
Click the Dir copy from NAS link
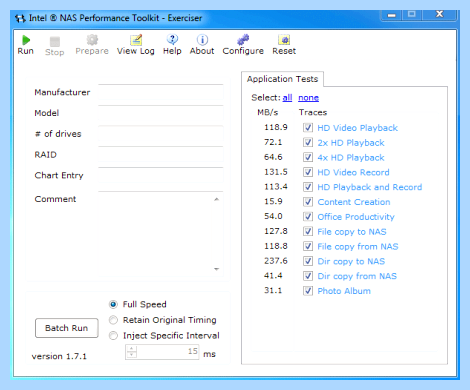pos(357,276)
